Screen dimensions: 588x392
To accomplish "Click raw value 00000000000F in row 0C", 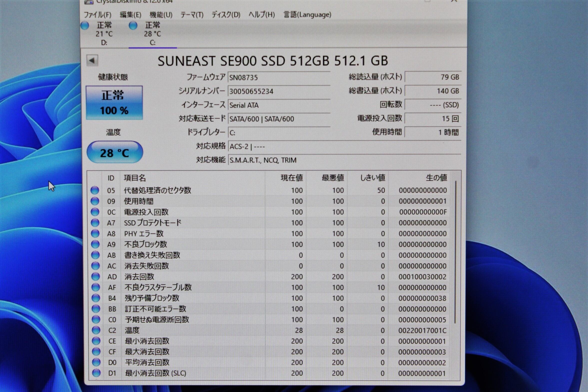I will point(423,212).
